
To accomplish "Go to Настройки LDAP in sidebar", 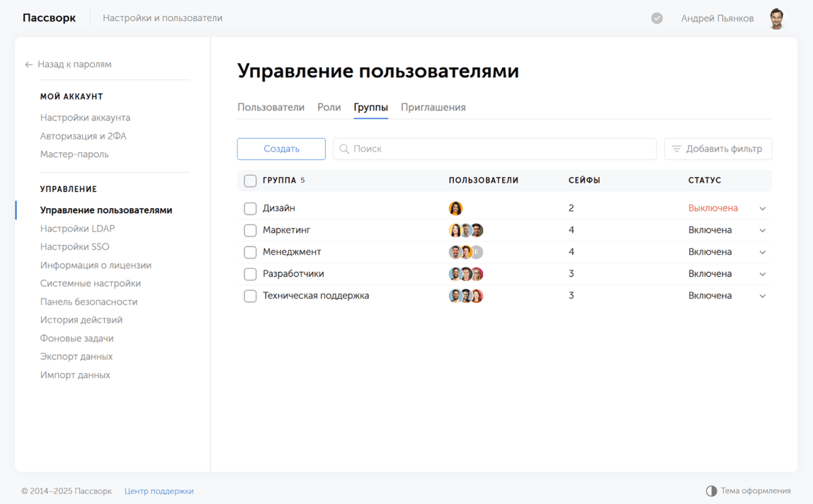I will [x=77, y=229].
